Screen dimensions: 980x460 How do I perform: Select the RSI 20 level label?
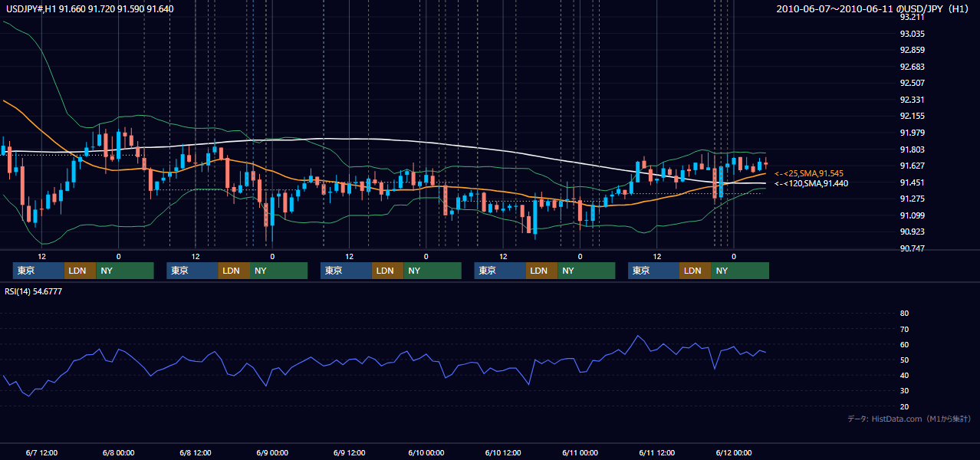(x=904, y=406)
